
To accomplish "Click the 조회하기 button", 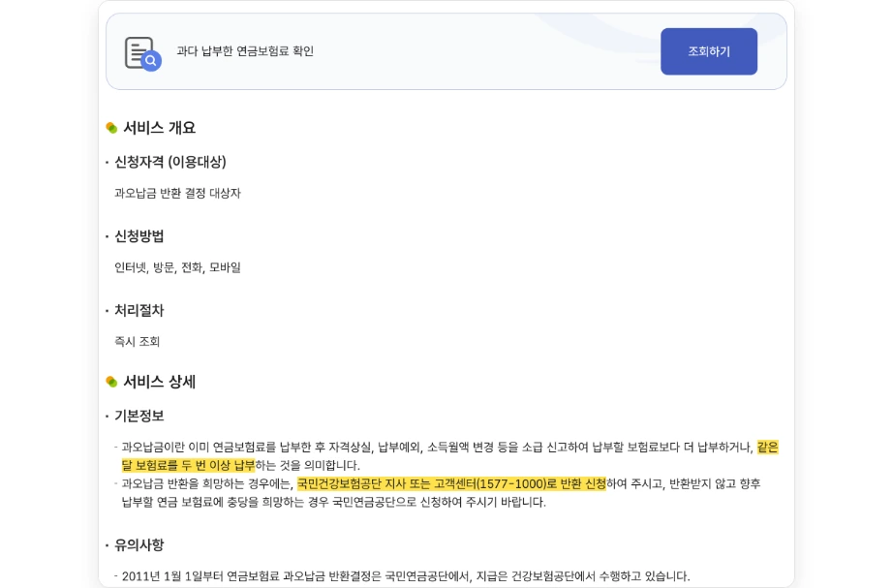I will pos(708,51).
